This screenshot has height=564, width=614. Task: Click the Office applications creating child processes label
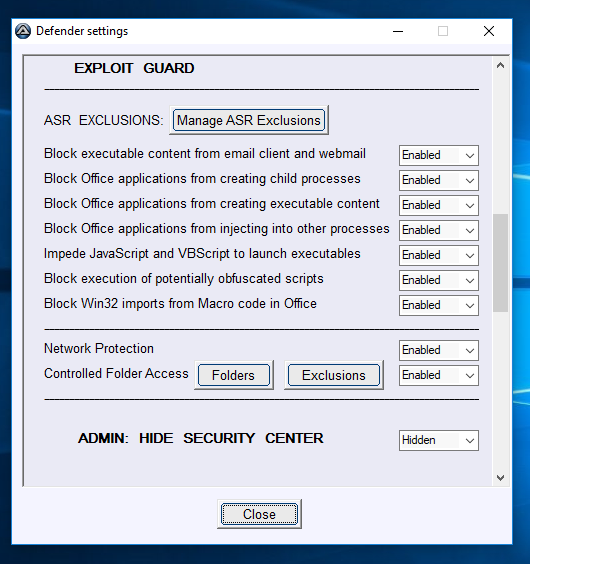click(202, 179)
